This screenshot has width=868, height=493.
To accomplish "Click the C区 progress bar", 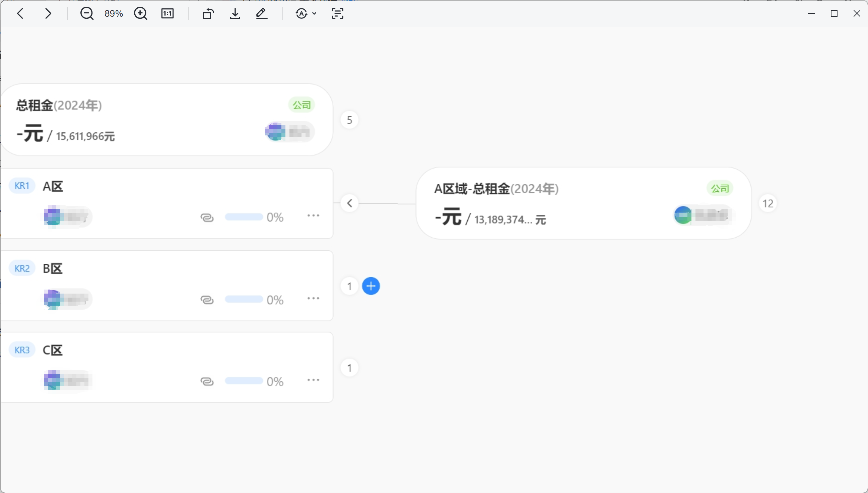I will [244, 381].
